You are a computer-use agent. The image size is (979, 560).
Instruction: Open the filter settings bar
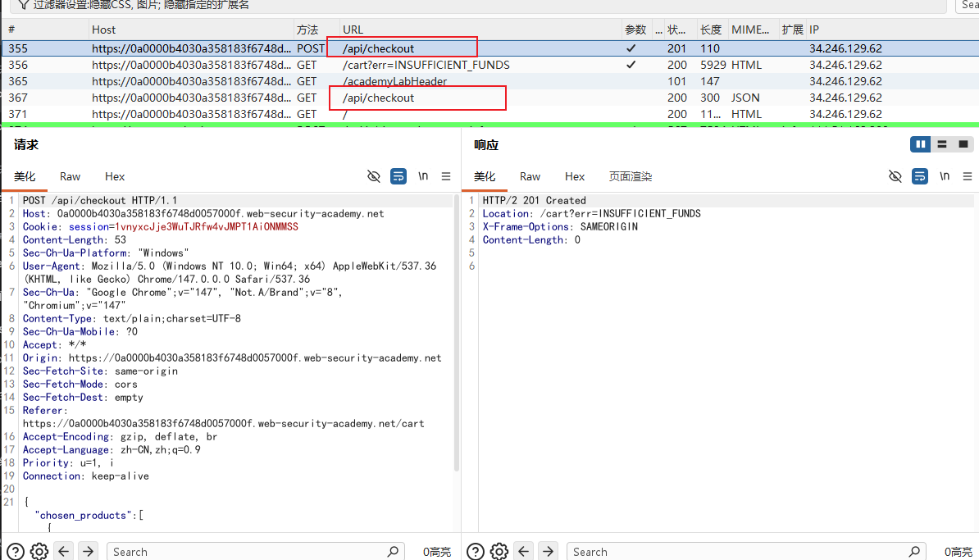pos(478,5)
